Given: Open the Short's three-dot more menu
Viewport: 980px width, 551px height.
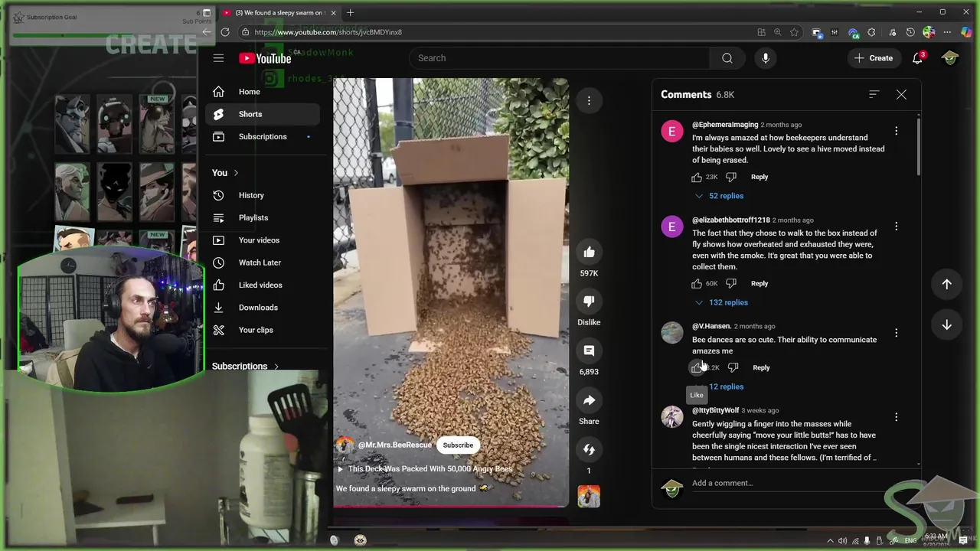Looking at the screenshot, I should [x=589, y=100].
